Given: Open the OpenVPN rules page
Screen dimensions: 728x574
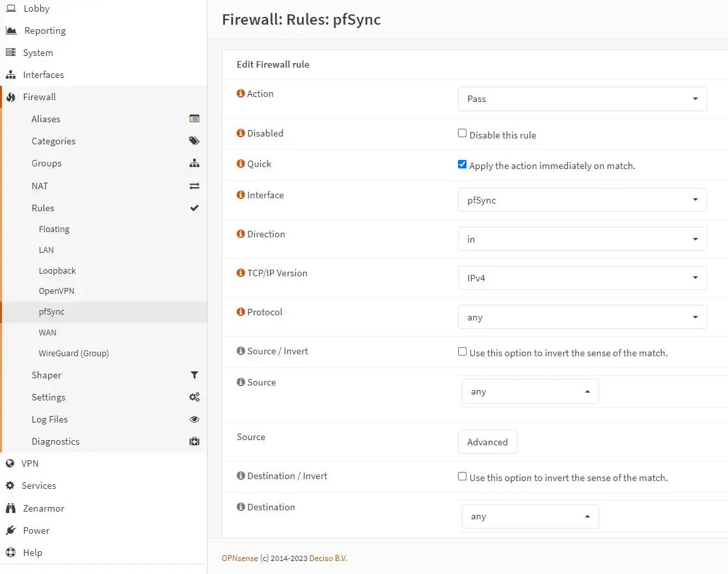Looking at the screenshot, I should (57, 291).
